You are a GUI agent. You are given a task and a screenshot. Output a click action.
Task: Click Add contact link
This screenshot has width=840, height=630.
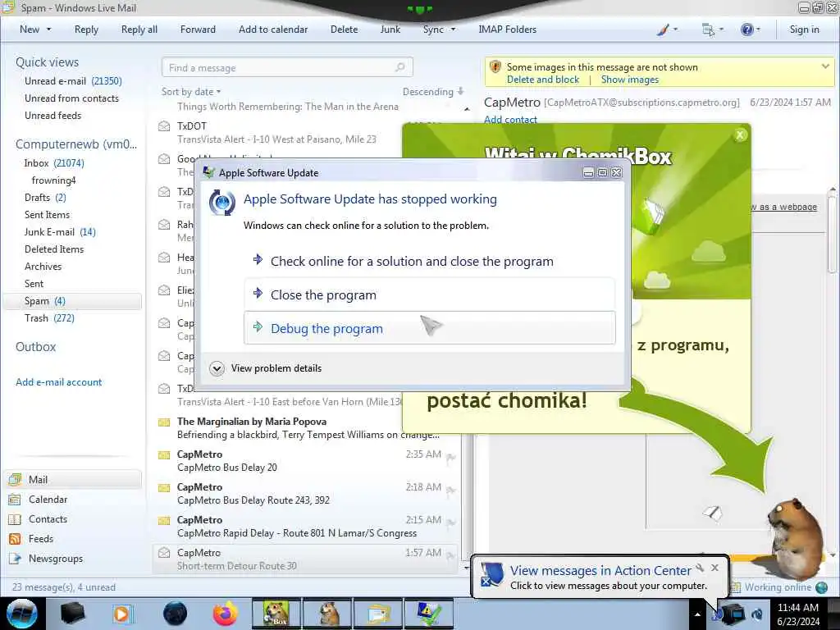(510, 120)
